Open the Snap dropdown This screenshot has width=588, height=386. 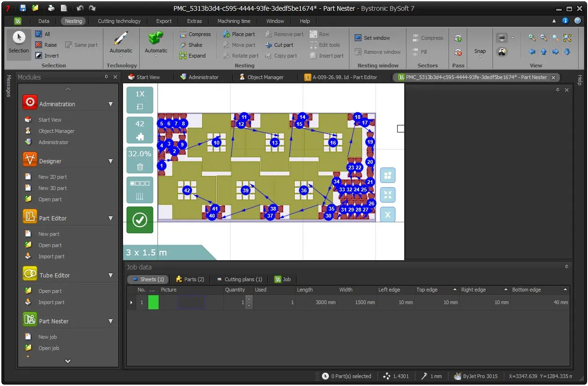(480, 47)
